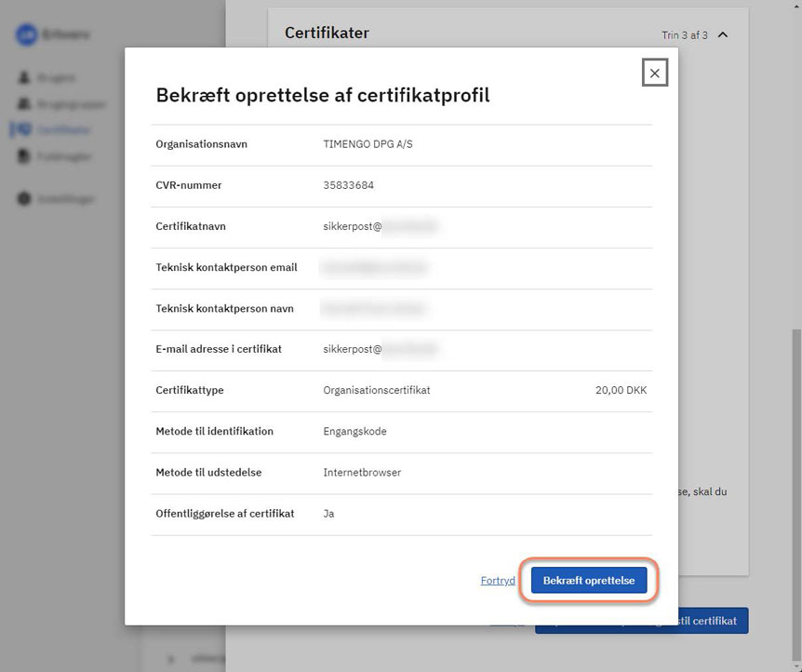This screenshot has height=672, width=802.
Task: Open the blurred settings icon in sidebar
Action: click(24, 198)
